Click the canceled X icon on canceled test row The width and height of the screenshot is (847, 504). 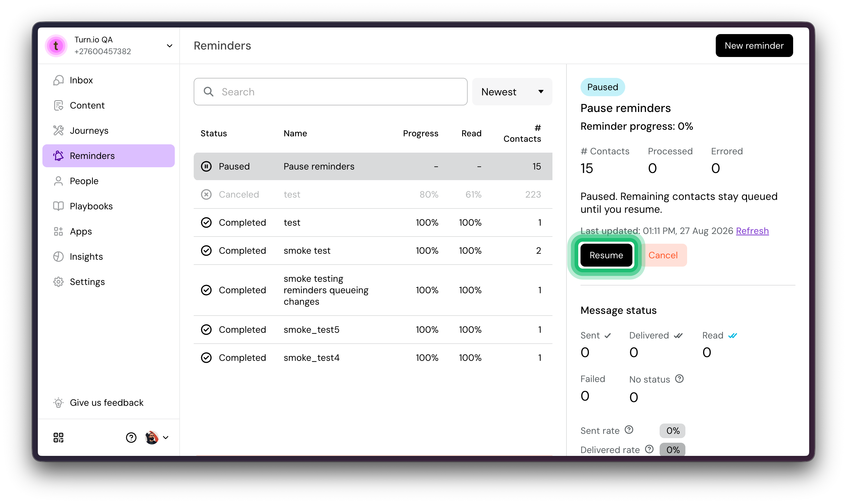(206, 194)
